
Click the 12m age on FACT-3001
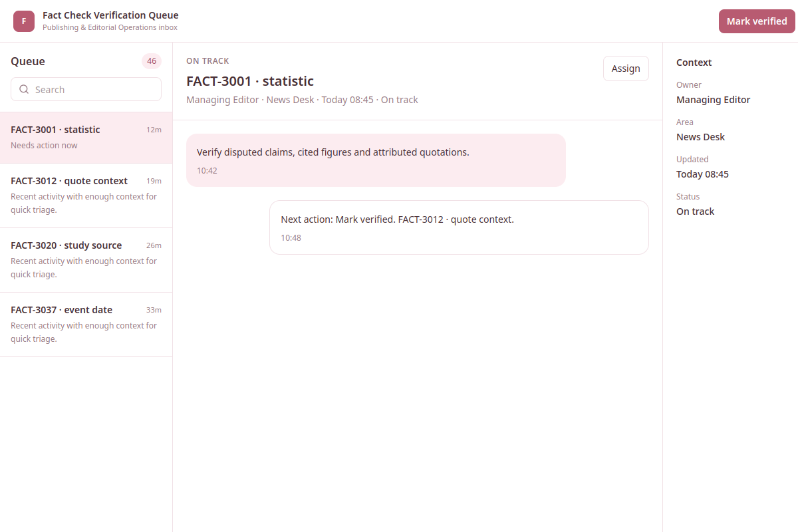[154, 130]
